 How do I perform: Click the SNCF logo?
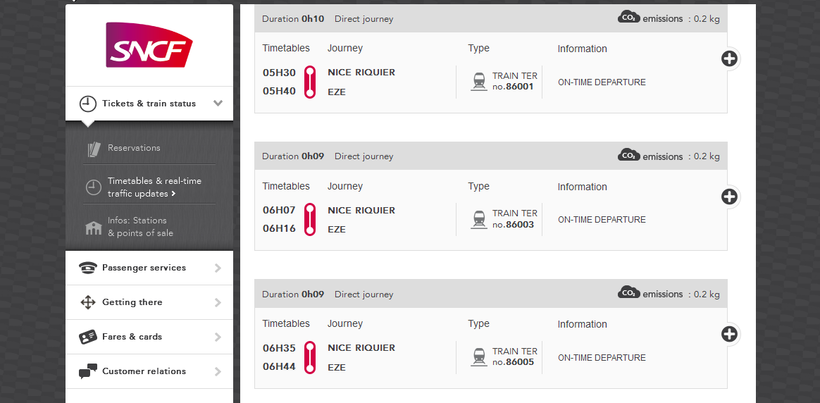(149, 46)
